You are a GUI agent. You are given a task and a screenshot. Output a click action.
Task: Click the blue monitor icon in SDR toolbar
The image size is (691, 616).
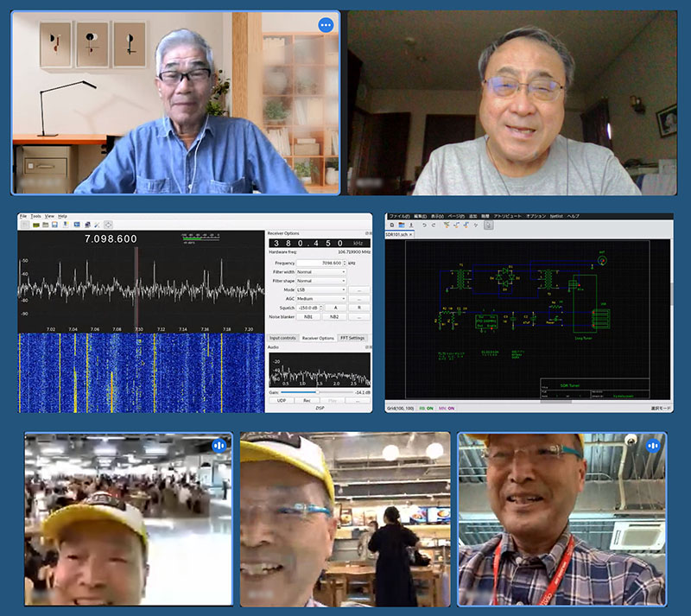[x=77, y=225]
